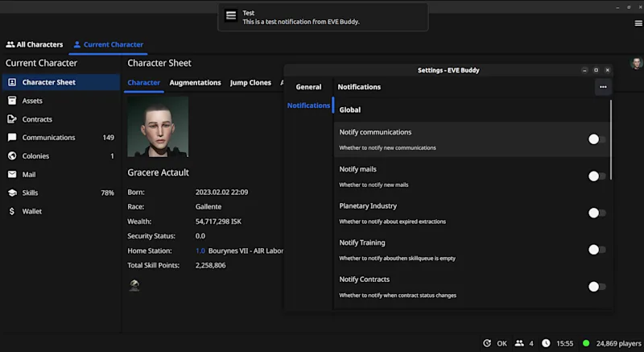Click the Assets box icon
The height and width of the screenshot is (352, 644).
click(12, 101)
